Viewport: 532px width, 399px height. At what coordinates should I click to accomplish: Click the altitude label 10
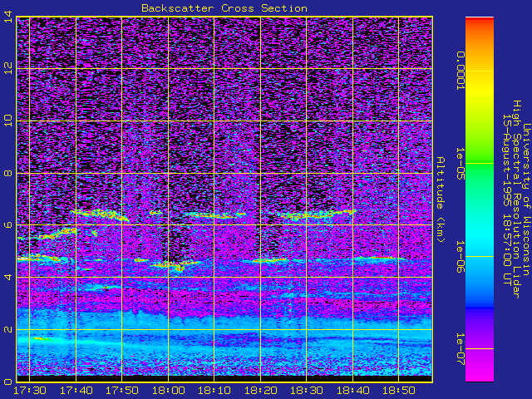click(7, 121)
